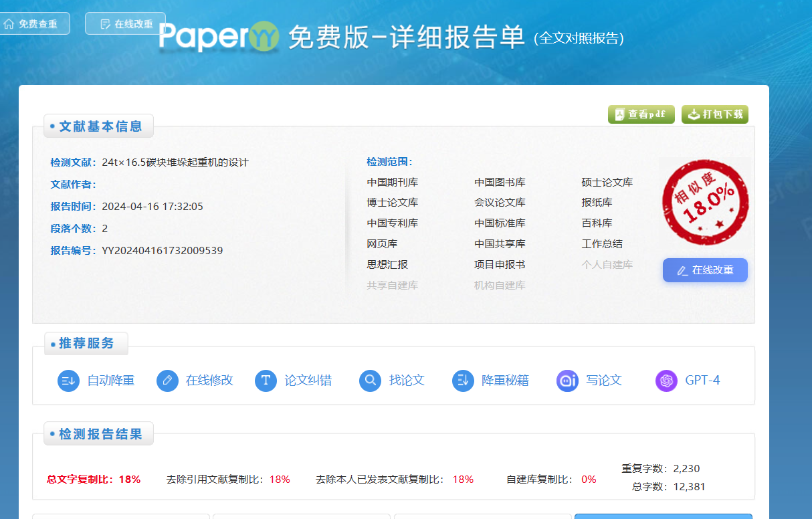Select the GPT-4 service icon
The image size is (812, 519).
click(666, 381)
